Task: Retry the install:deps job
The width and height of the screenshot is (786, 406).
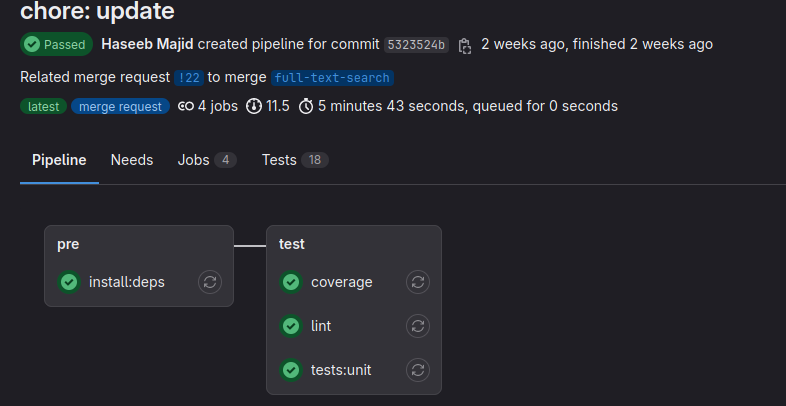Action: pos(209,282)
